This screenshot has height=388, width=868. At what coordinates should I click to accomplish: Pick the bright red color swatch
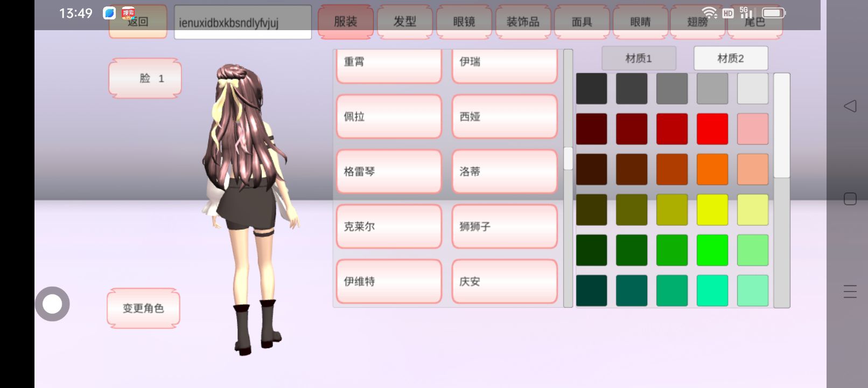point(712,129)
